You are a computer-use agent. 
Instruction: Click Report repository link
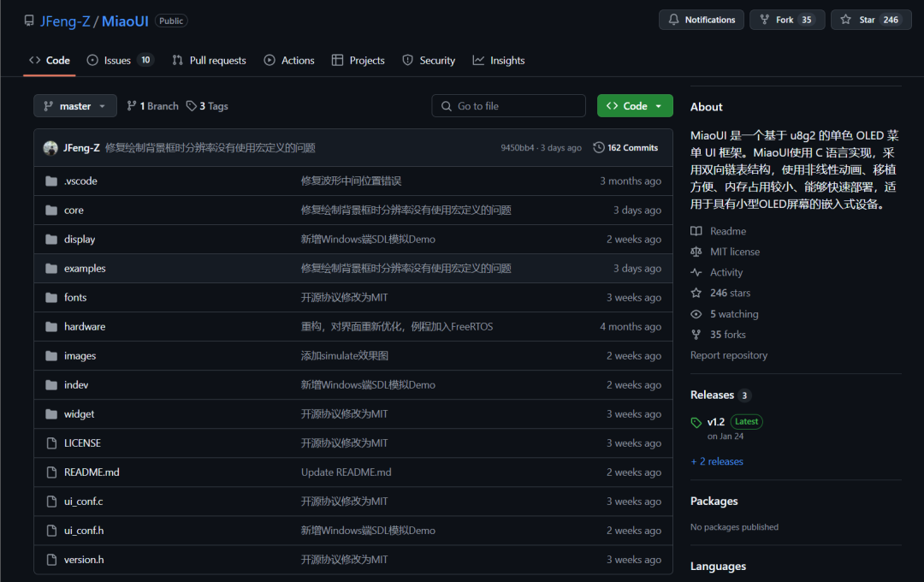pos(729,355)
